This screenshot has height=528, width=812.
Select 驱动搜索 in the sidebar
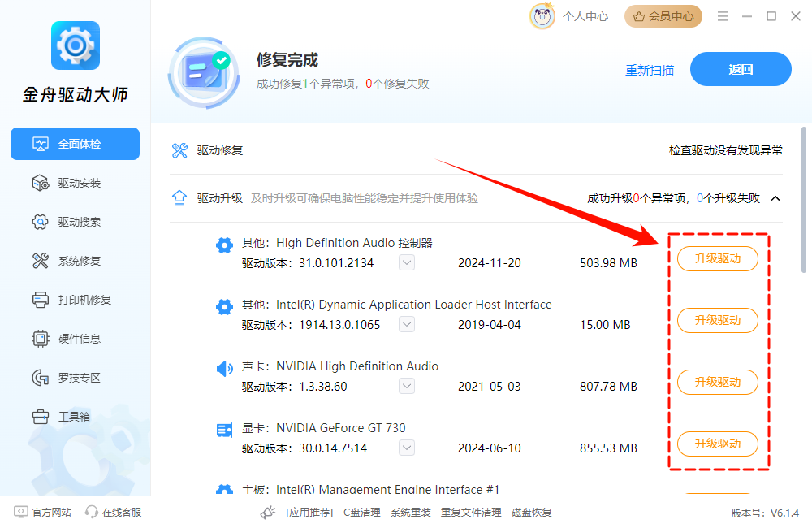click(x=75, y=222)
